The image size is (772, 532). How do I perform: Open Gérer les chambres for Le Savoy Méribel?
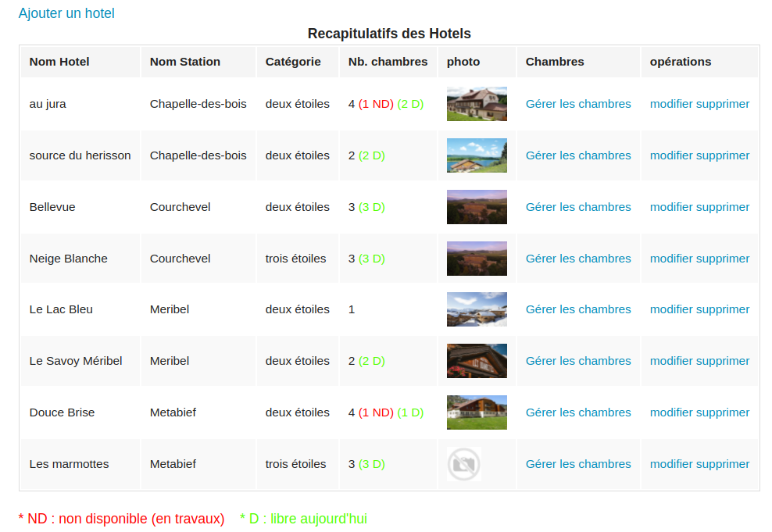578,361
